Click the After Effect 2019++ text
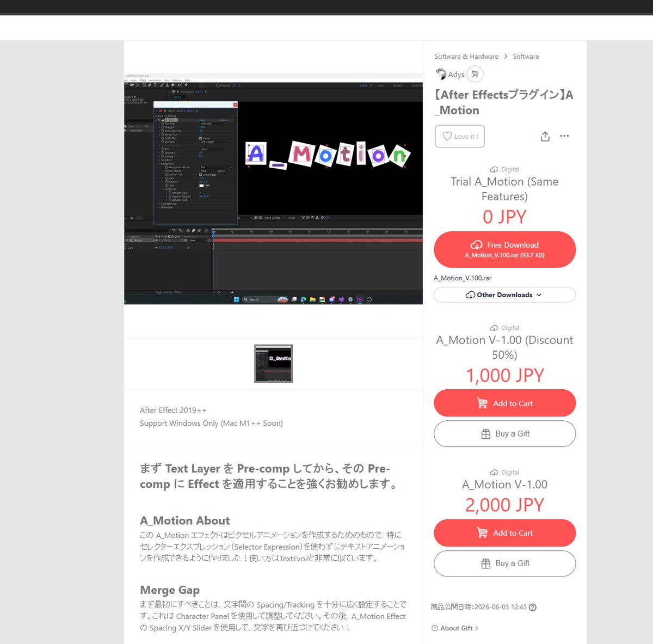653x644 pixels. point(173,410)
